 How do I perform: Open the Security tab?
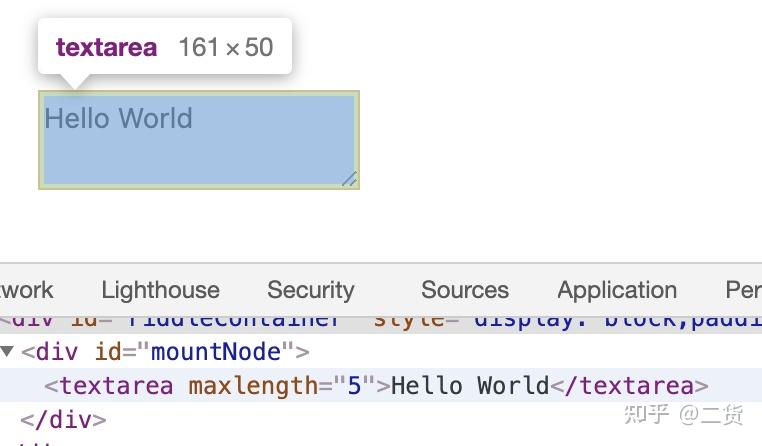pyautogui.click(x=310, y=290)
